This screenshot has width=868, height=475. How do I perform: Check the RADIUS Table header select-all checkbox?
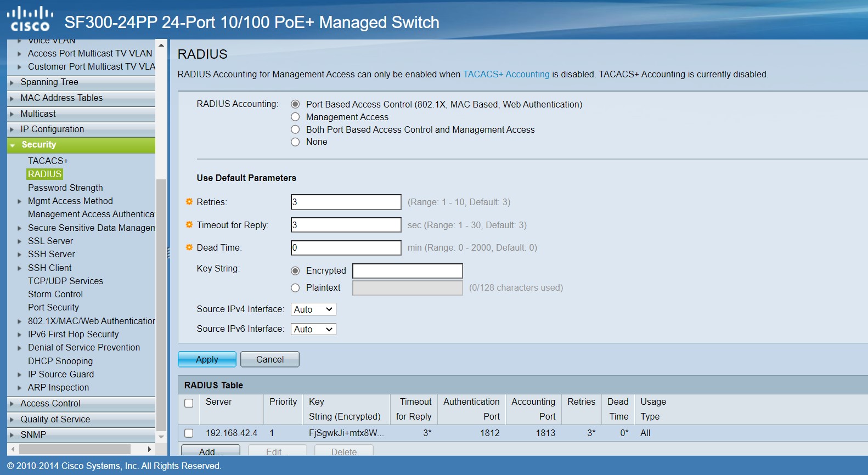pyautogui.click(x=189, y=403)
